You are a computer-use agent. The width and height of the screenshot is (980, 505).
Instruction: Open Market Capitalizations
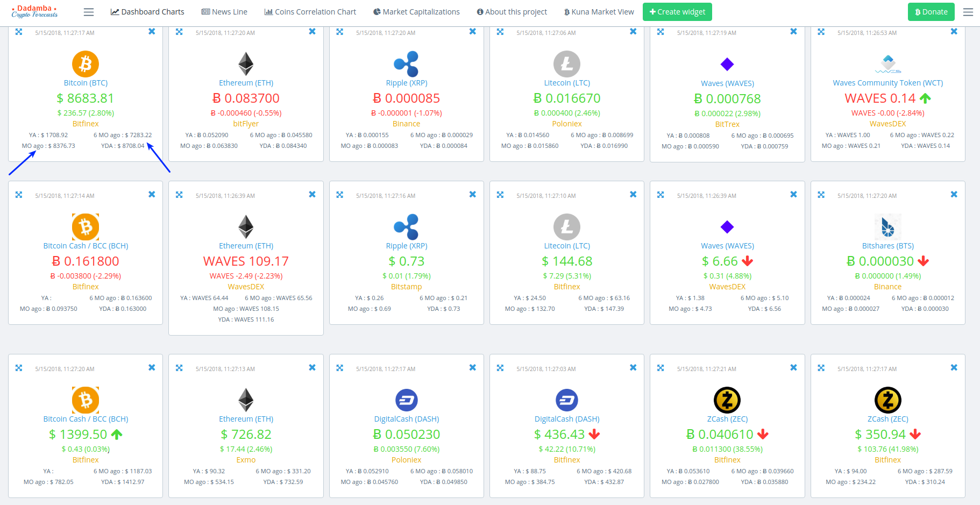coord(416,11)
